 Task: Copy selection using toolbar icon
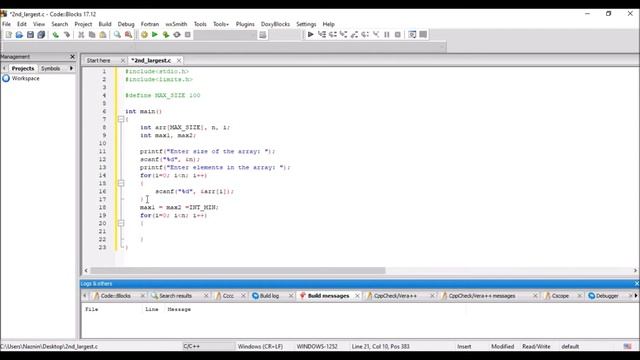92,35
